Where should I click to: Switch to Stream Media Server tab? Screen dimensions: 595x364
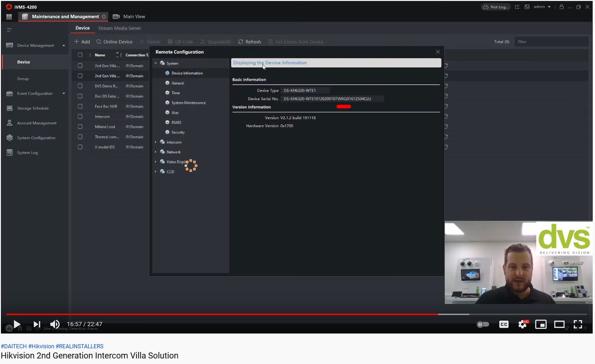tap(119, 28)
